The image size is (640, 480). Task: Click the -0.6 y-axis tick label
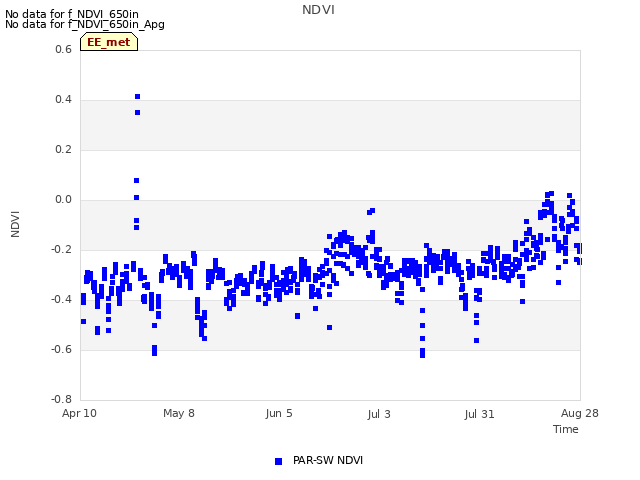click(61, 349)
